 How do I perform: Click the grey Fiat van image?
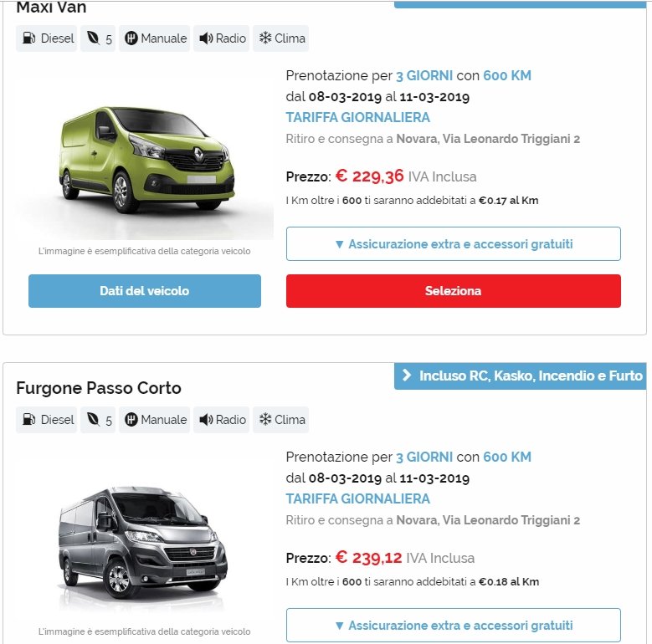pos(142,542)
